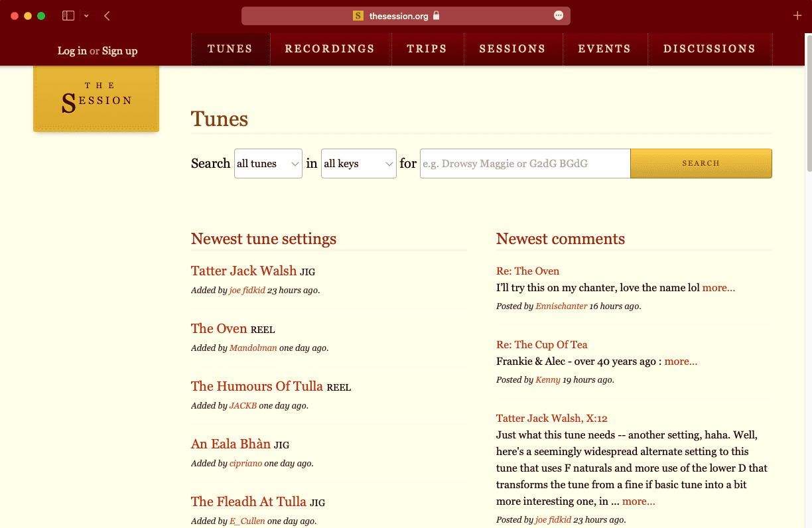812x528 pixels.
Task: Open the DISCUSSIONS section
Action: (x=709, y=48)
